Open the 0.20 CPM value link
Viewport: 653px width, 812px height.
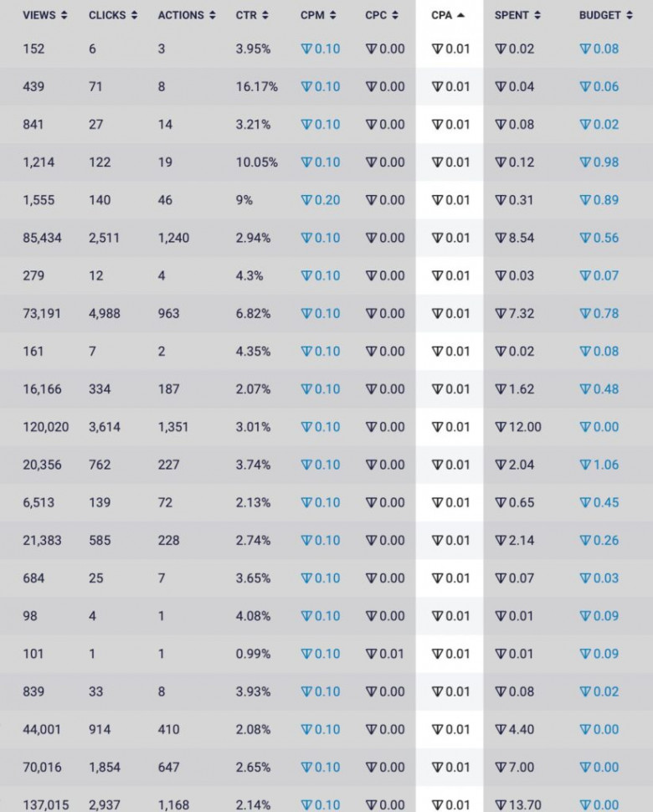pyautogui.click(x=321, y=200)
